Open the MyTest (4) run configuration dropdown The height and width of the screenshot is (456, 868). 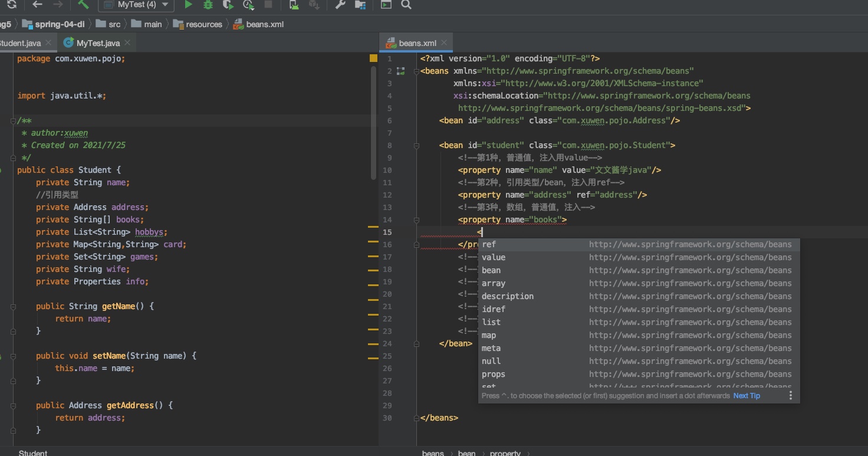[x=136, y=5]
